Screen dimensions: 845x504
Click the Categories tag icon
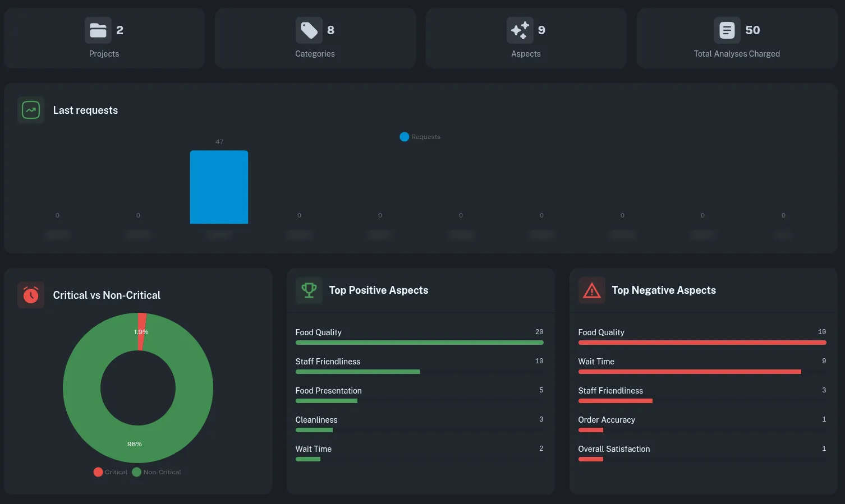(x=309, y=30)
